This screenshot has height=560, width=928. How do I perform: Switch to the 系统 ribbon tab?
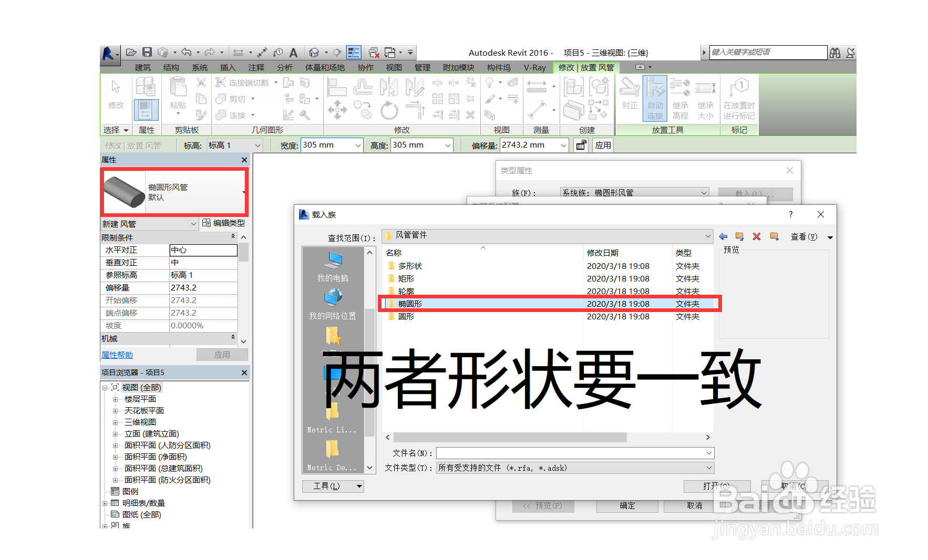199,67
